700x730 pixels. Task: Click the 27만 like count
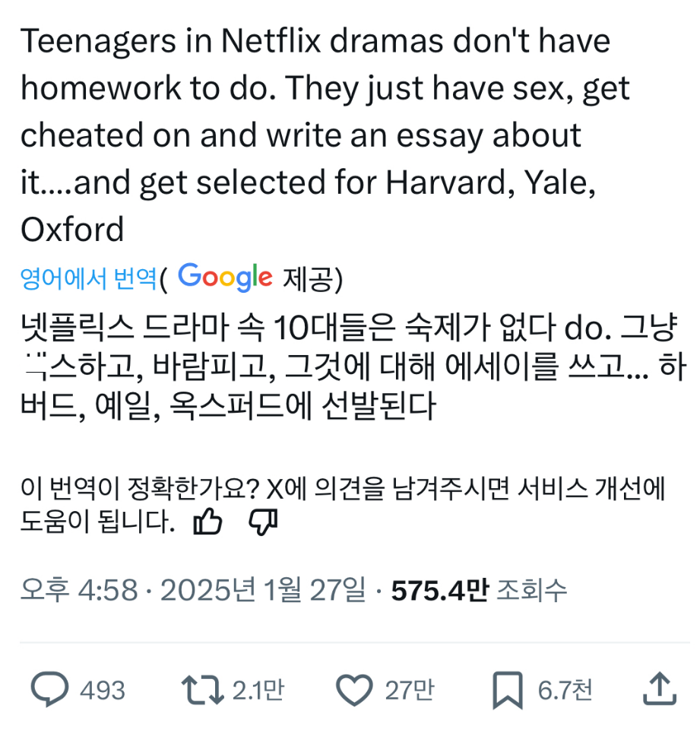coord(409,690)
